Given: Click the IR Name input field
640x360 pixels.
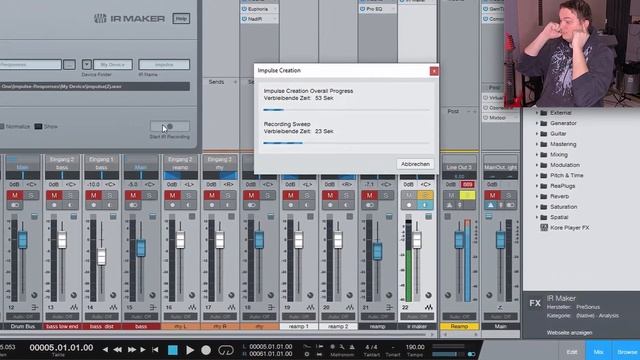Looking at the screenshot, I should point(164,64).
